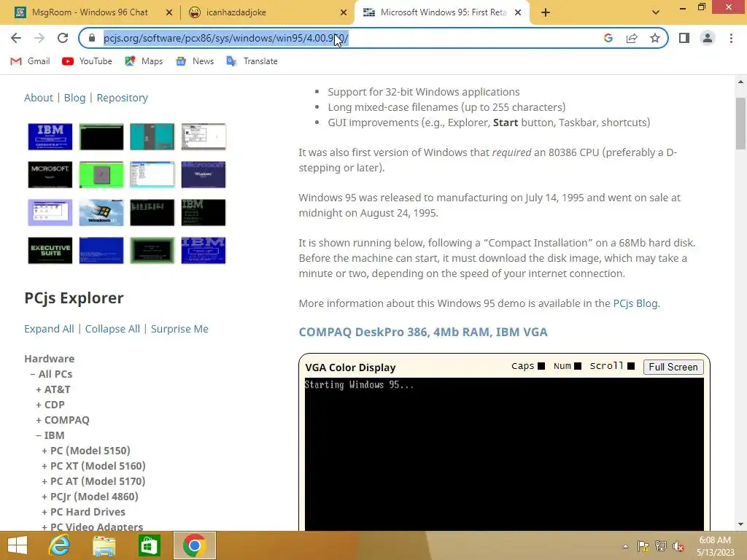
Task: View site security lock info
Action: pos(92,38)
